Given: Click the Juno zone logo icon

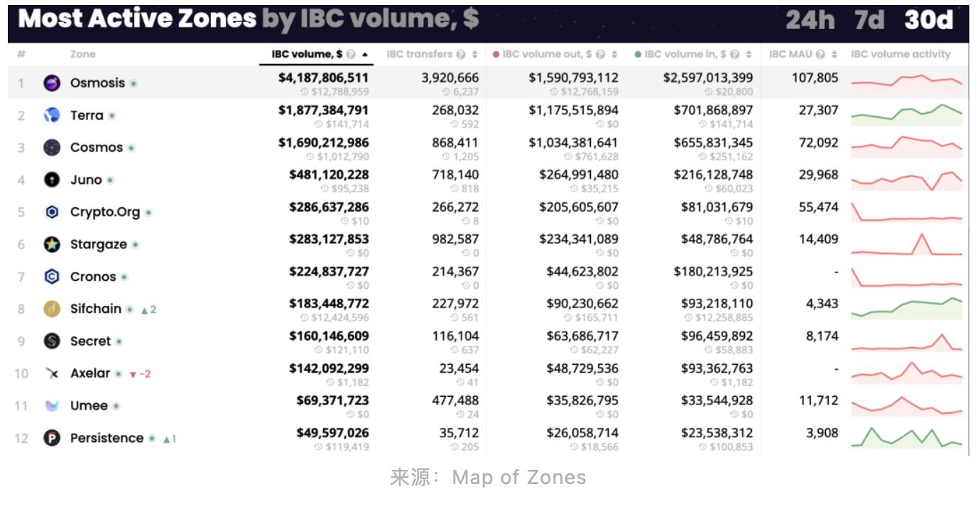Looking at the screenshot, I should (52, 180).
